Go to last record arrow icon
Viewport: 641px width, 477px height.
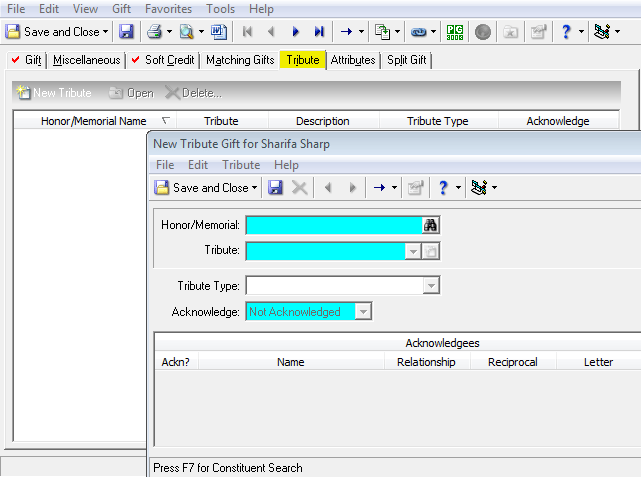[x=319, y=31]
